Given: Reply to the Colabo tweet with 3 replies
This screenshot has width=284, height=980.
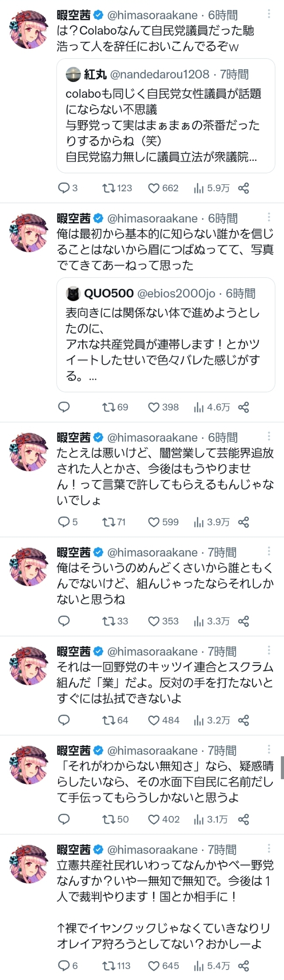Looking at the screenshot, I should pyautogui.click(x=64, y=188).
